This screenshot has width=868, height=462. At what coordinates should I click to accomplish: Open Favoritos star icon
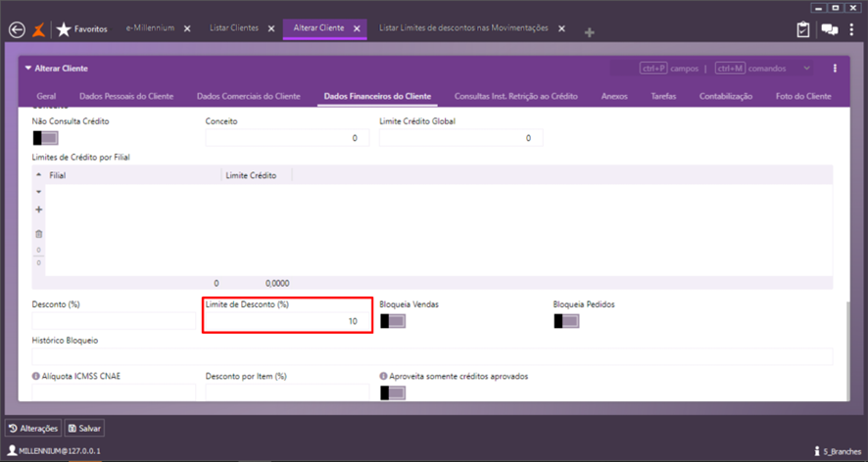(x=64, y=29)
